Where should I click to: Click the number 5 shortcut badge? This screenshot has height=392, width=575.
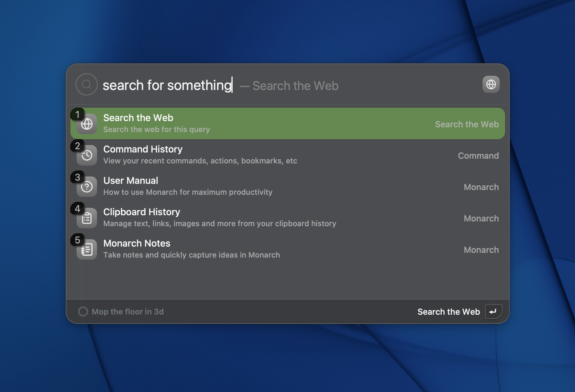(x=77, y=240)
